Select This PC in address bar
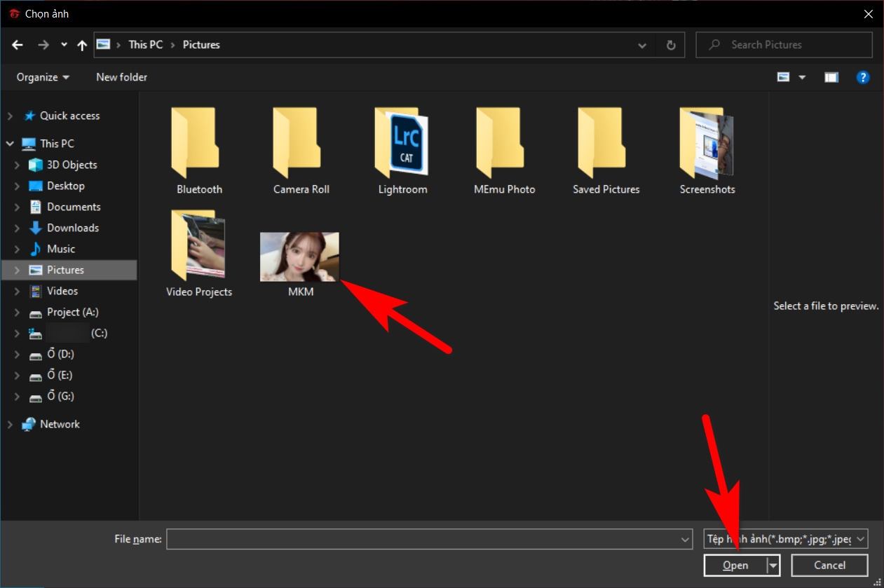This screenshot has width=884, height=588. pos(145,44)
